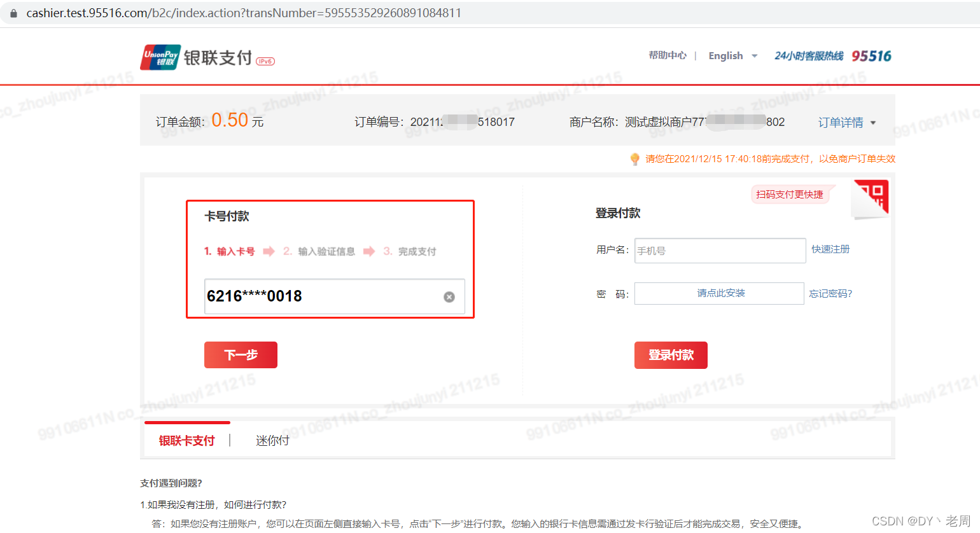The width and height of the screenshot is (980, 533).
Task: Click the 24小时客服热线 label
Action: pos(809,56)
